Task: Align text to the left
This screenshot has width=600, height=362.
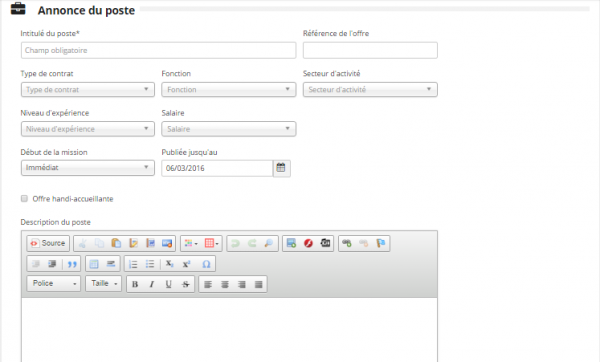Action: 208,284
